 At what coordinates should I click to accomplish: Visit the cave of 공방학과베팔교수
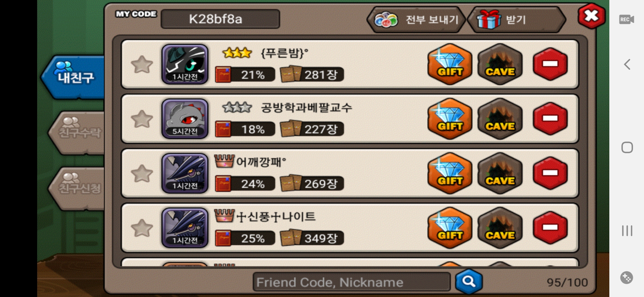coord(500,119)
